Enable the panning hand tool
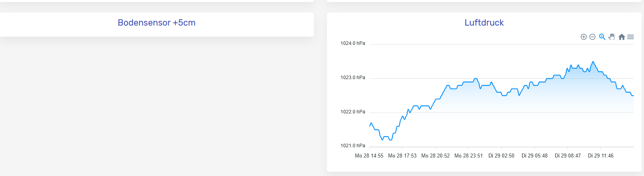 click(x=612, y=37)
